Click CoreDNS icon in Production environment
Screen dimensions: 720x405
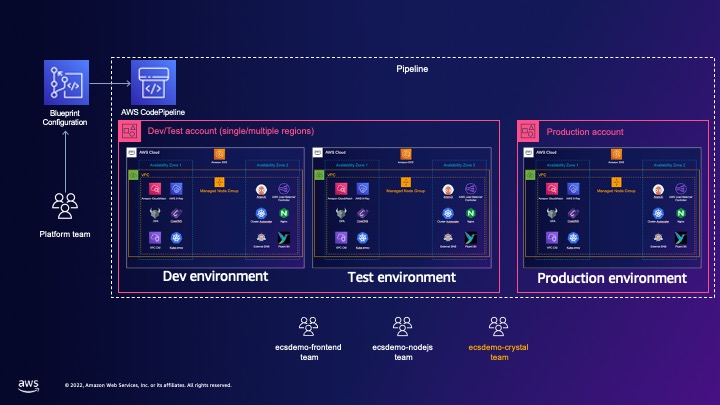click(x=573, y=213)
